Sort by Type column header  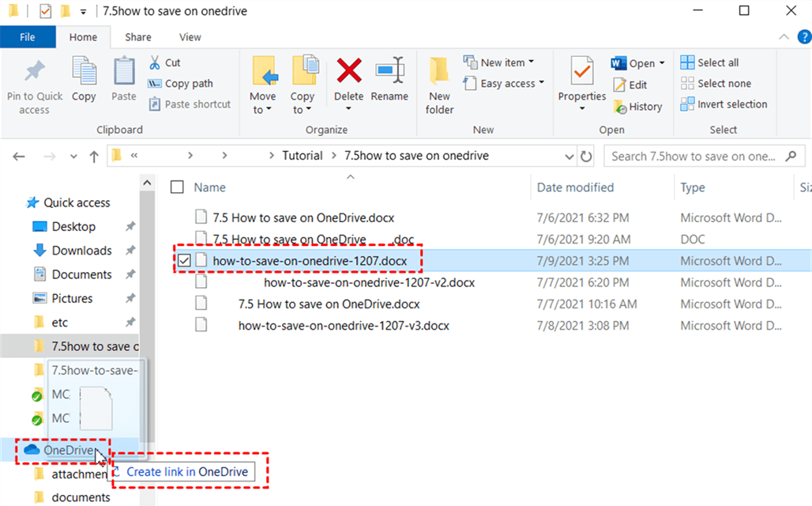(693, 187)
